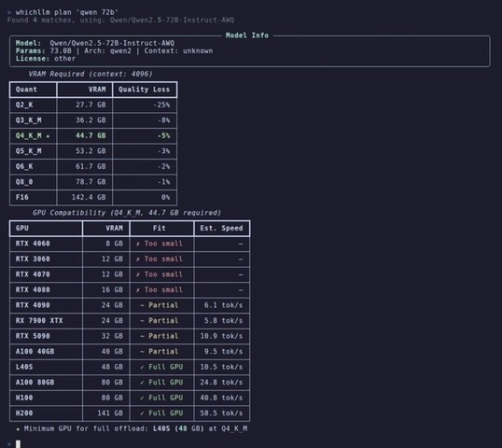Click the green 44.7 GB value

coord(91,135)
